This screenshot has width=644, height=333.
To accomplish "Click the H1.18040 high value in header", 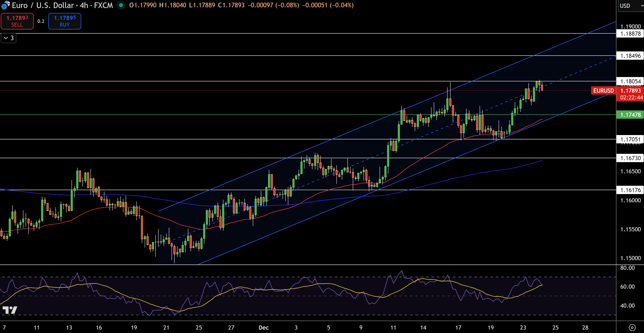I will 173,5.
